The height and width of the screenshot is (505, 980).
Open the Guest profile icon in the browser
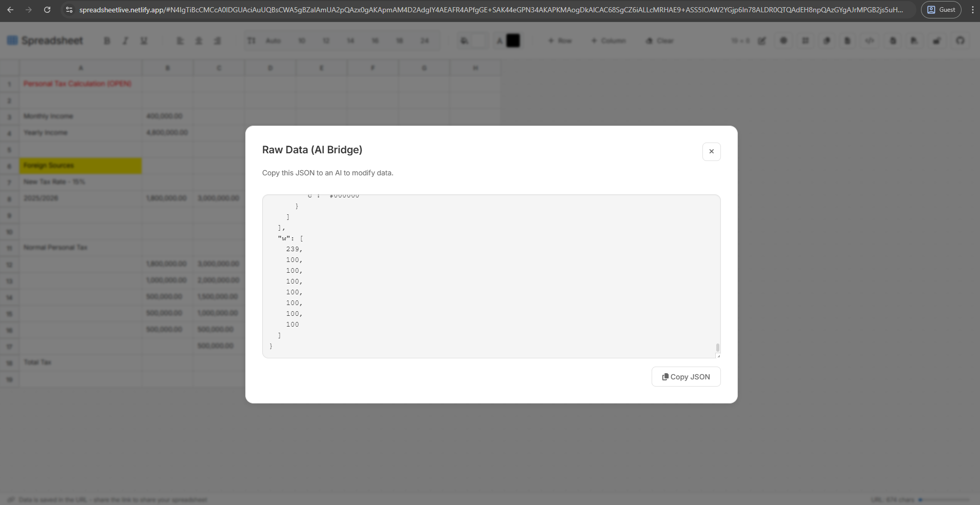coord(941,9)
